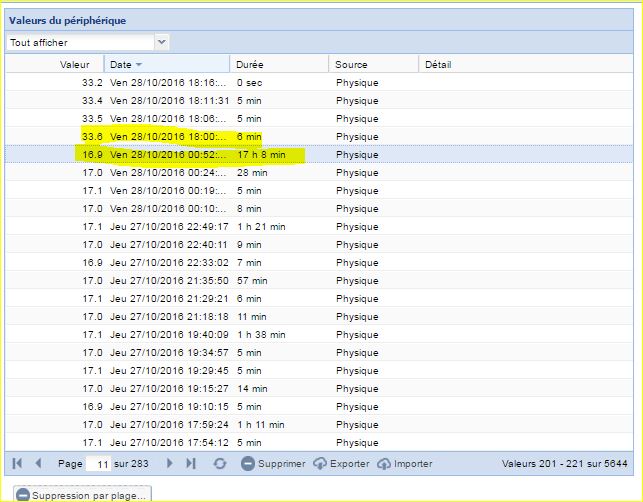The image size is (643, 502).
Task: Go to next page arrow
Action: 169,464
